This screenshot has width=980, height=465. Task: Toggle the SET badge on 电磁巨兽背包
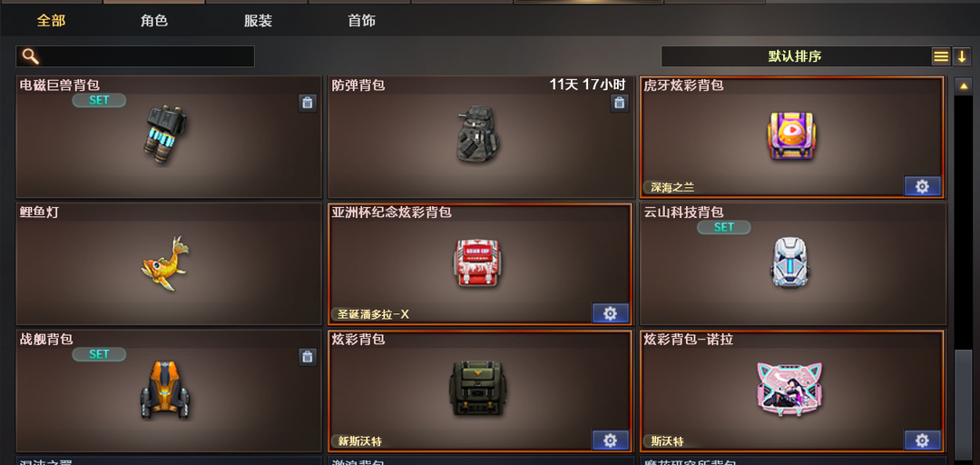pyautogui.click(x=99, y=100)
